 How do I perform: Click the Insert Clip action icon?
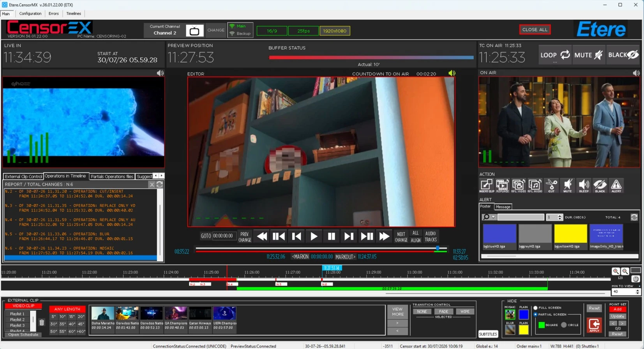pyautogui.click(x=486, y=185)
